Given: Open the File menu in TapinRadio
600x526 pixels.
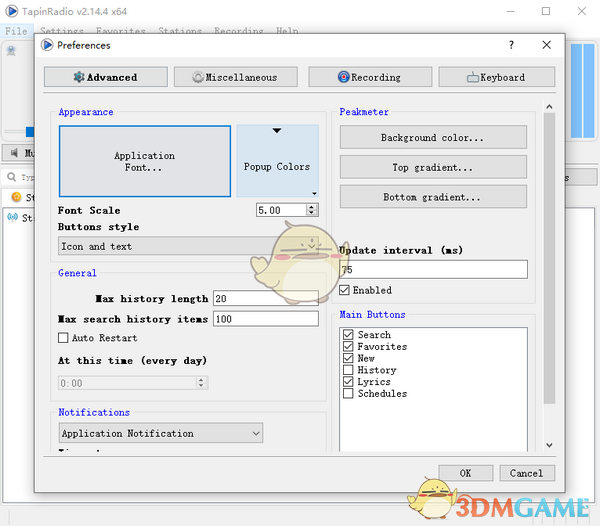Looking at the screenshot, I should (x=16, y=31).
